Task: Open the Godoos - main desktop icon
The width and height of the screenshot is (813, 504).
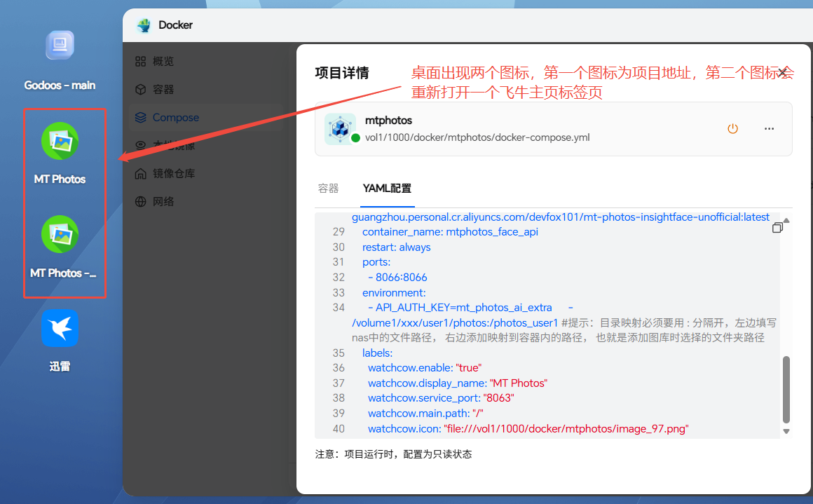Action: (x=60, y=46)
